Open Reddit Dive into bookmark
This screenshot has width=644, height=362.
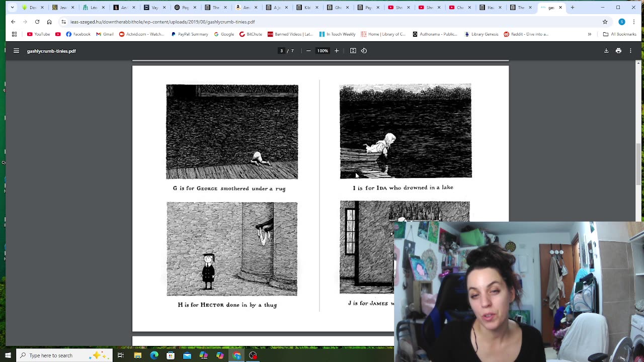pyautogui.click(x=526, y=34)
